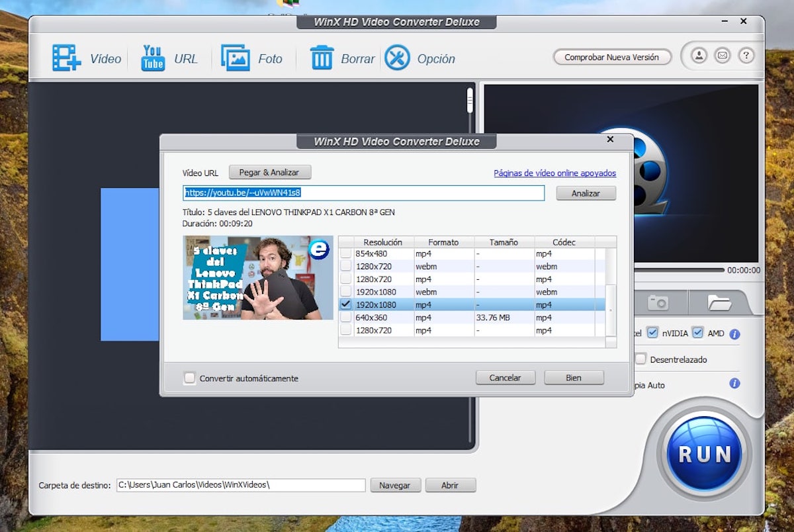The image size is (794, 532).
Task: Open help with the question mark icon
Action: point(746,56)
